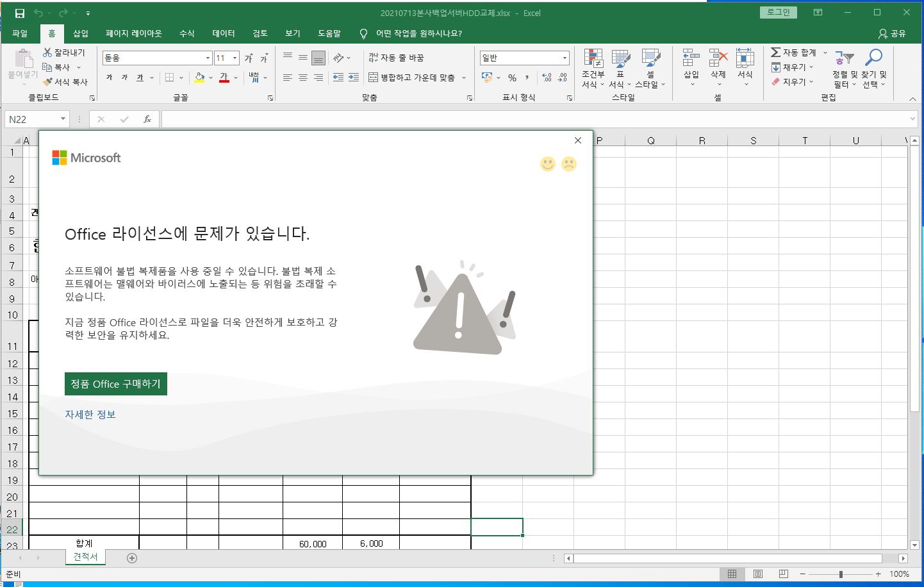924x587 pixels.
Task: Open the Clear (지우기) dropdown
Action: [793, 82]
